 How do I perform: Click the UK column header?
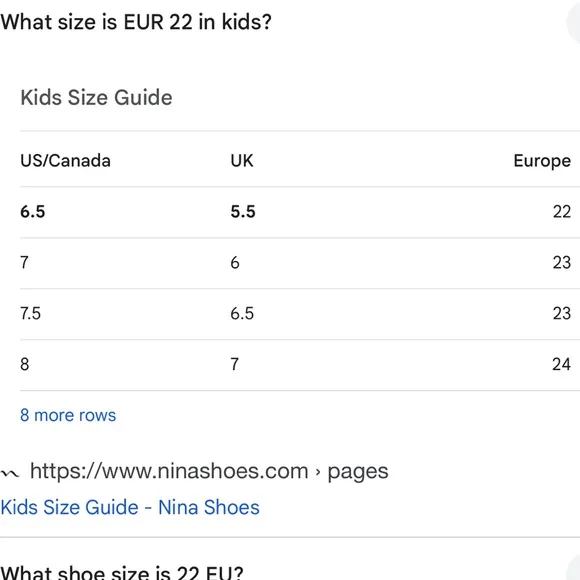(242, 161)
